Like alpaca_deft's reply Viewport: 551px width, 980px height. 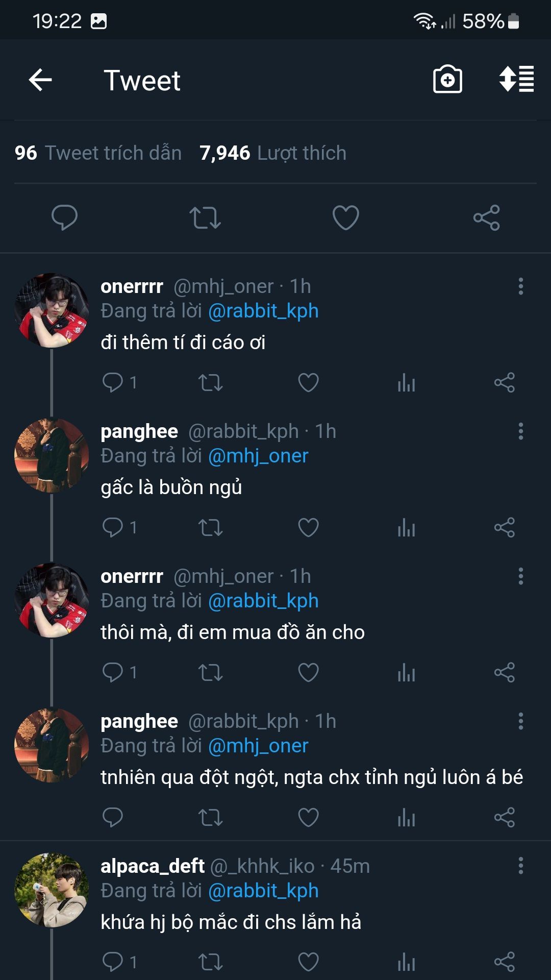(x=308, y=962)
